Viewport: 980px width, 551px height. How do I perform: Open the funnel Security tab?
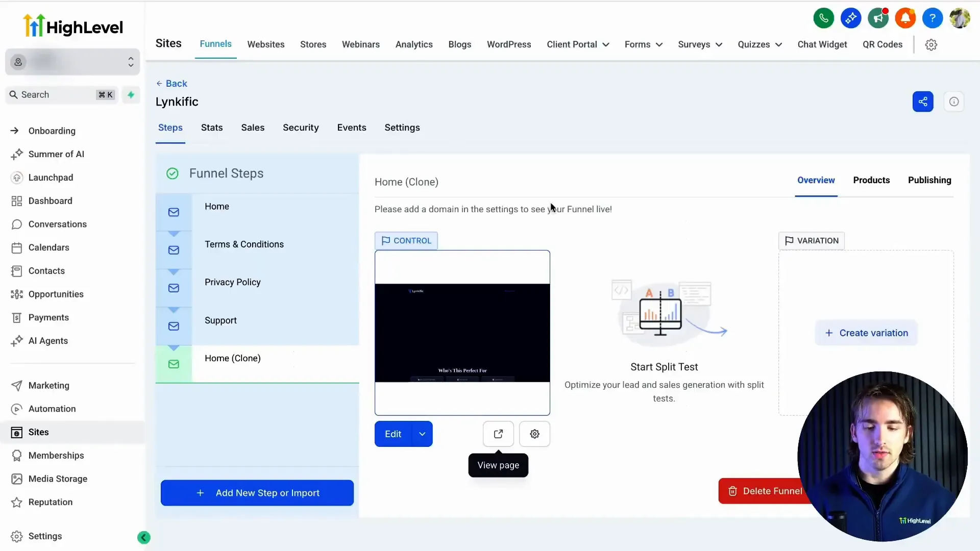click(x=301, y=128)
